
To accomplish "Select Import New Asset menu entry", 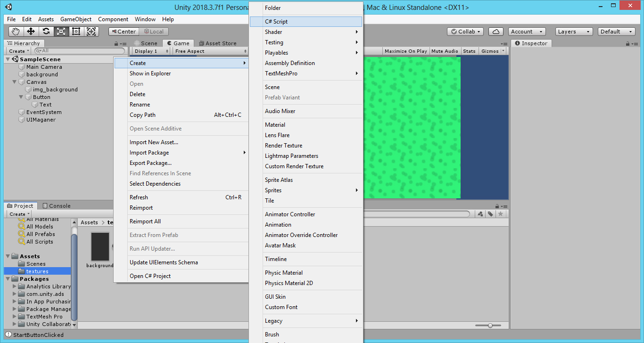I will (182, 142).
